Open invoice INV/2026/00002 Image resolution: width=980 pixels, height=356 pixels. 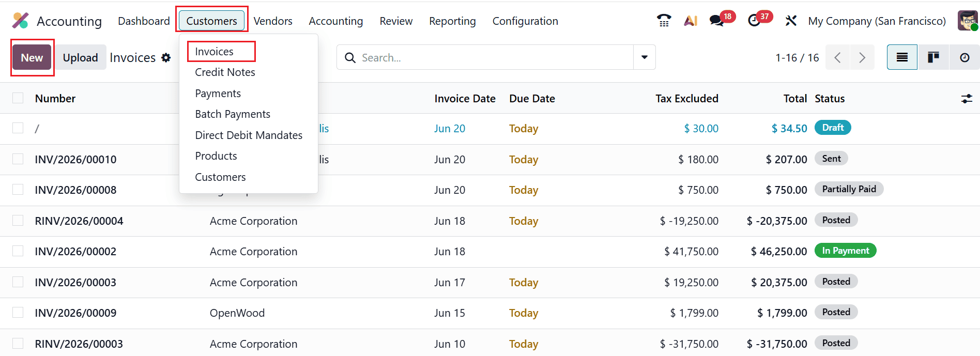(x=75, y=251)
